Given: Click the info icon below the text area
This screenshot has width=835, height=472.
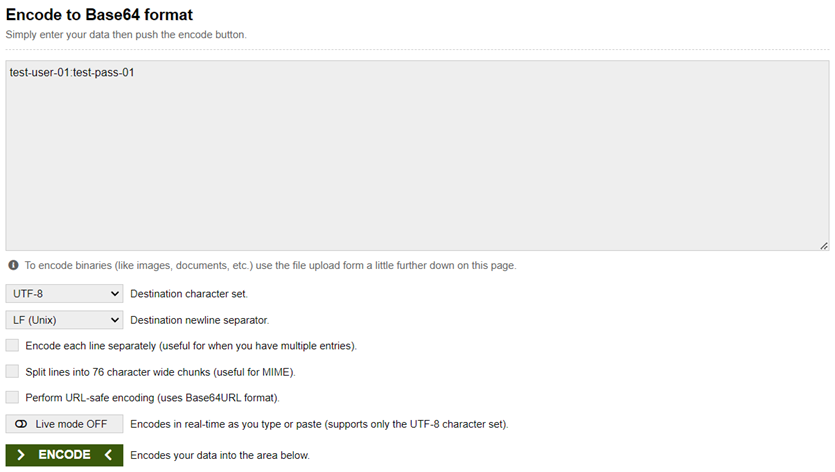Looking at the screenshot, I should [13, 266].
